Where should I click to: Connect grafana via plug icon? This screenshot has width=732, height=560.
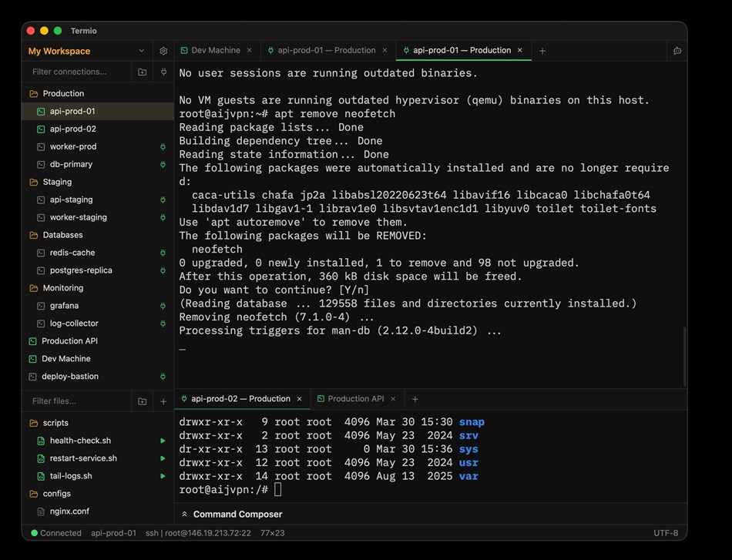pyautogui.click(x=163, y=306)
